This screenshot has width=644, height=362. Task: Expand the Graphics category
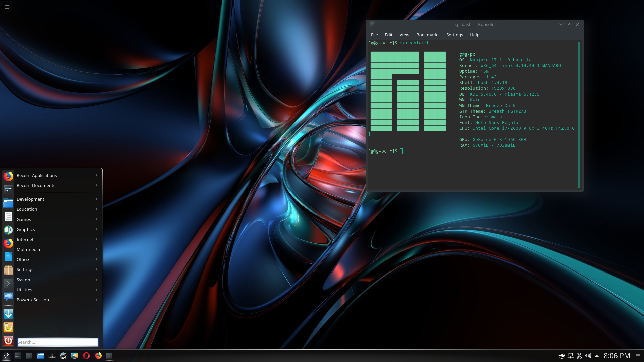(57, 229)
